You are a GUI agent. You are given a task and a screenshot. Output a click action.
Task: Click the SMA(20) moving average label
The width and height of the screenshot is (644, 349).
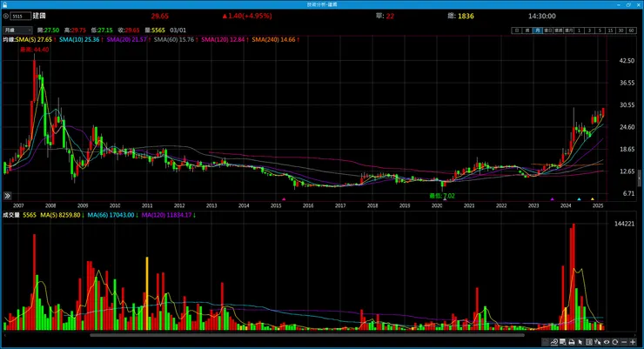[126, 40]
